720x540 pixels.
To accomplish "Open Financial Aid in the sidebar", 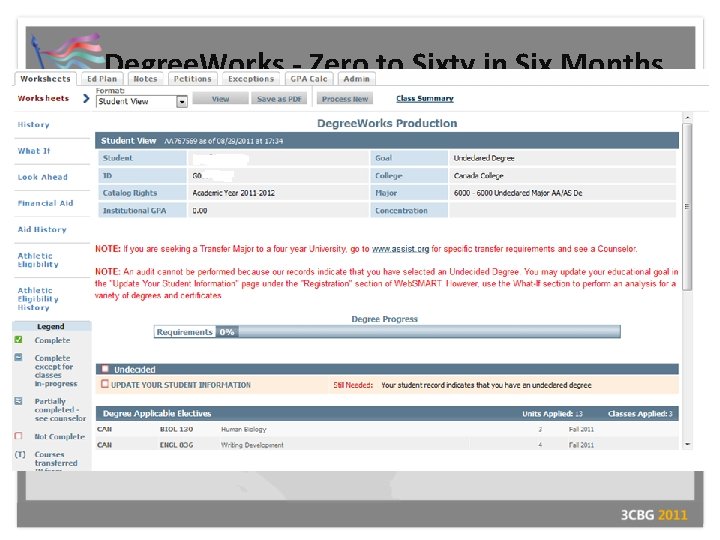I will pyautogui.click(x=45, y=203).
